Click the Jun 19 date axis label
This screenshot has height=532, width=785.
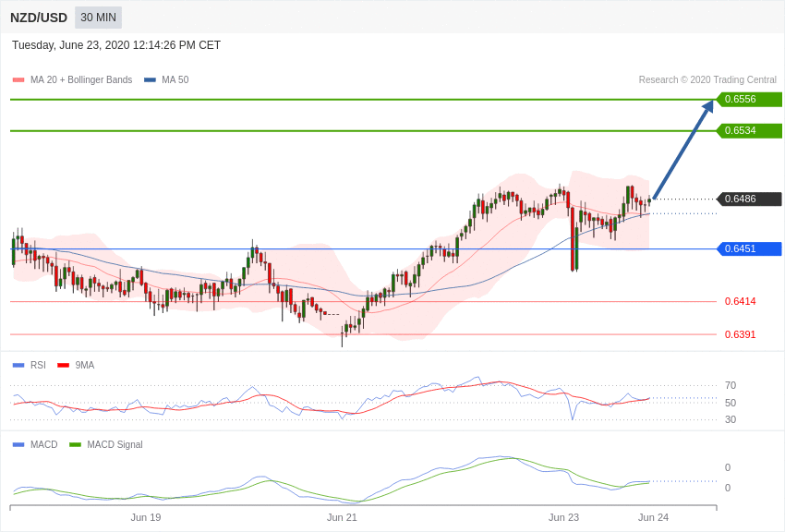146,517
